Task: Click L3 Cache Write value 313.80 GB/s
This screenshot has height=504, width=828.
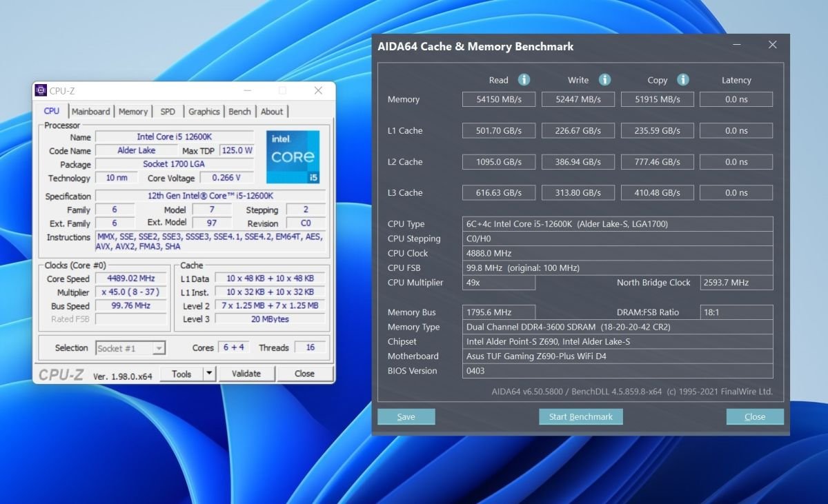Action: pyautogui.click(x=578, y=193)
